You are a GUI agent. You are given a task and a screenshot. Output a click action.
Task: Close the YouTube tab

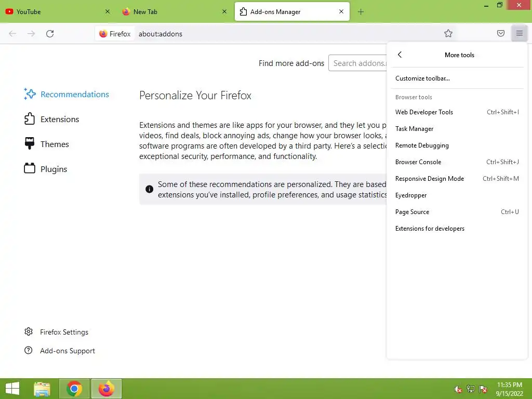pos(108,11)
